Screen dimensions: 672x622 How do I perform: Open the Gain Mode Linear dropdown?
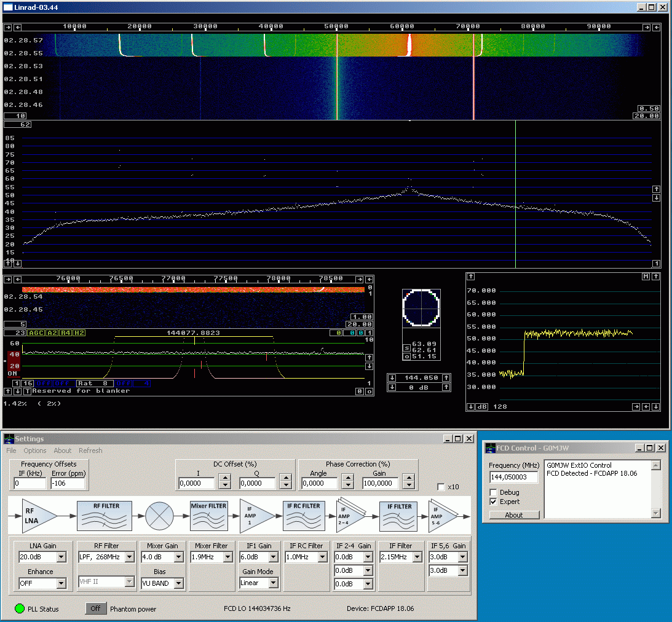(x=273, y=583)
